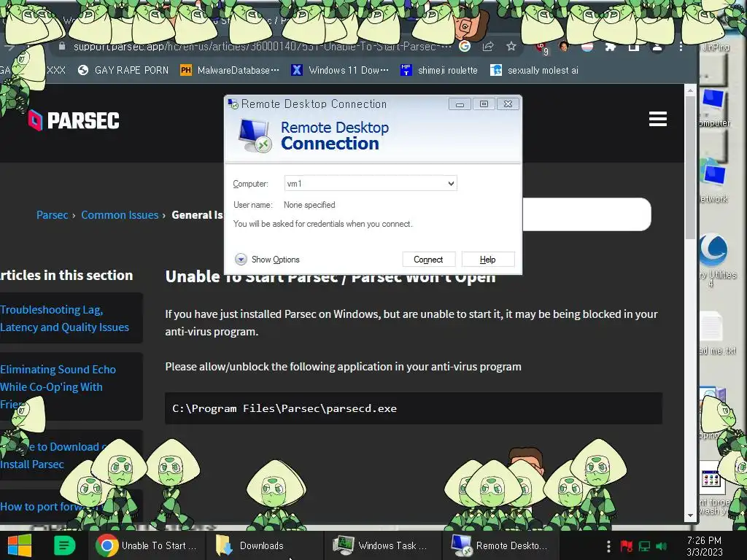The image size is (747, 560).
Task: Click the green app icon on the taskbar
Action: [x=64, y=545]
